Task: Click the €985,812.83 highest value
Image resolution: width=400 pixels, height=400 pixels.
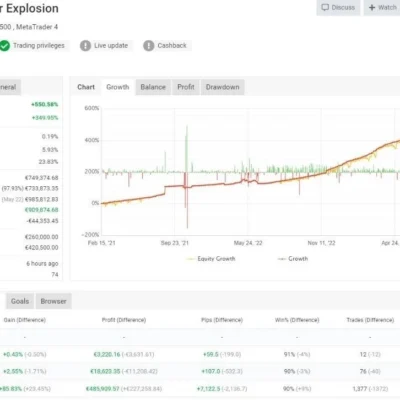Action: [41, 199]
